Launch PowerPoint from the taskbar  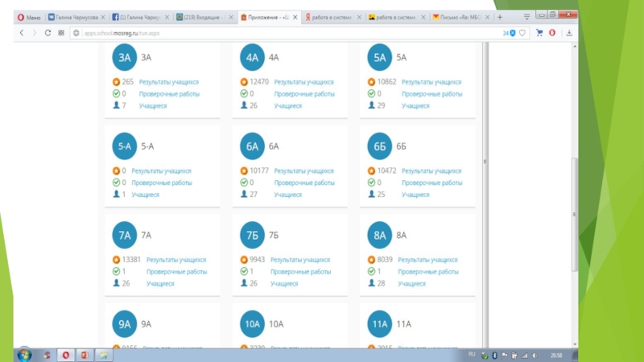[83, 355]
